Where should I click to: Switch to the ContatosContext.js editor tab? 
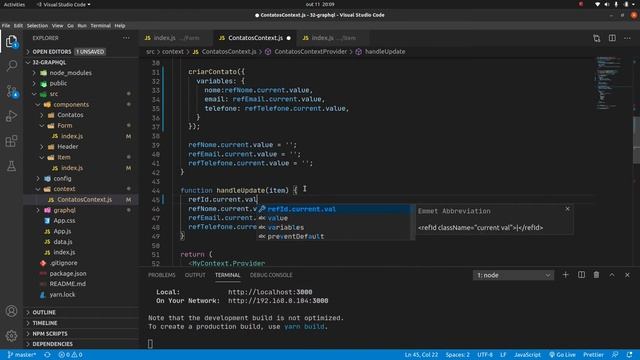pos(255,38)
